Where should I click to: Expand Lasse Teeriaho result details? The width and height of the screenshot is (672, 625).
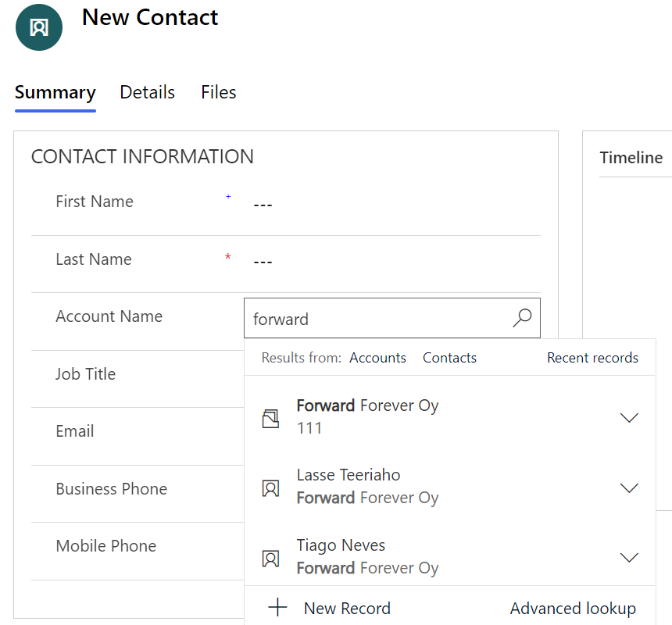[x=629, y=488]
